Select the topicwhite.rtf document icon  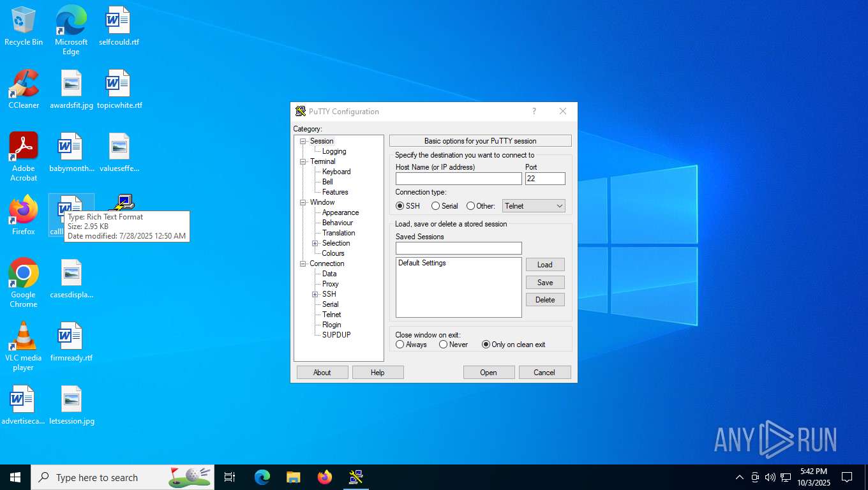point(119,89)
